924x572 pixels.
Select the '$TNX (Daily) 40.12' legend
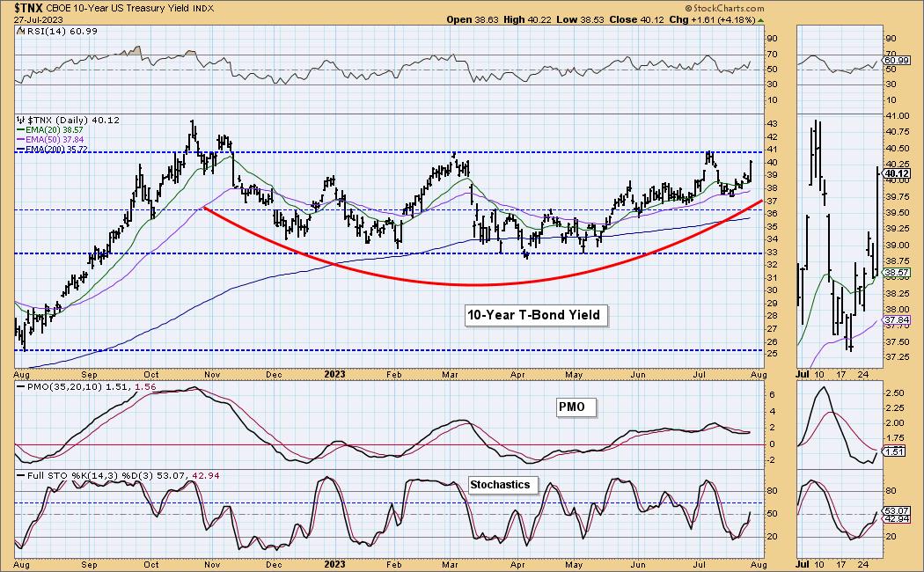pyautogui.click(x=74, y=121)
